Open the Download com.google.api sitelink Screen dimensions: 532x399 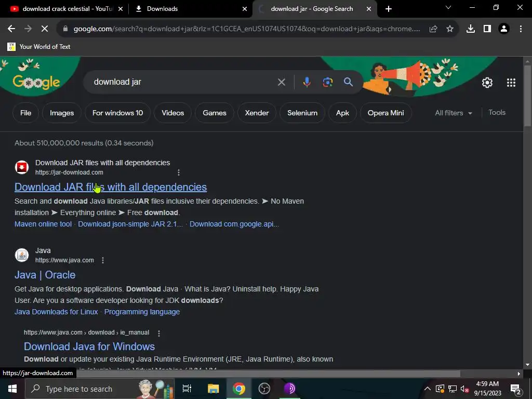pyautogui.click(x=234, y=224)
